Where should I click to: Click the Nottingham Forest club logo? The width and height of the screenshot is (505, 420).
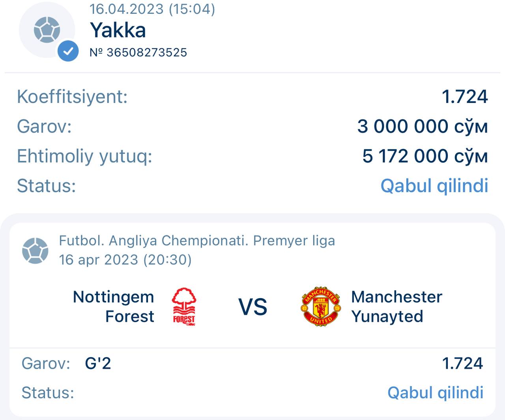click(x=184, y=306)
